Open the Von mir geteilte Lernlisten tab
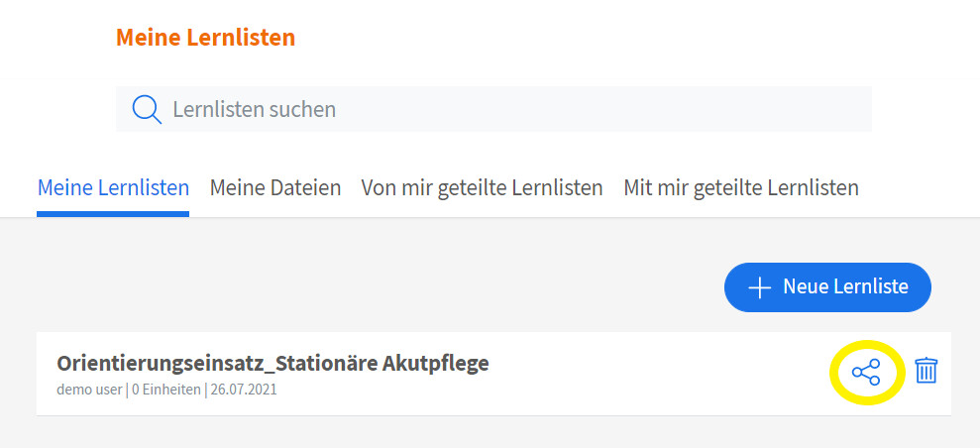980x448 pixels. (x=482, y=187)
